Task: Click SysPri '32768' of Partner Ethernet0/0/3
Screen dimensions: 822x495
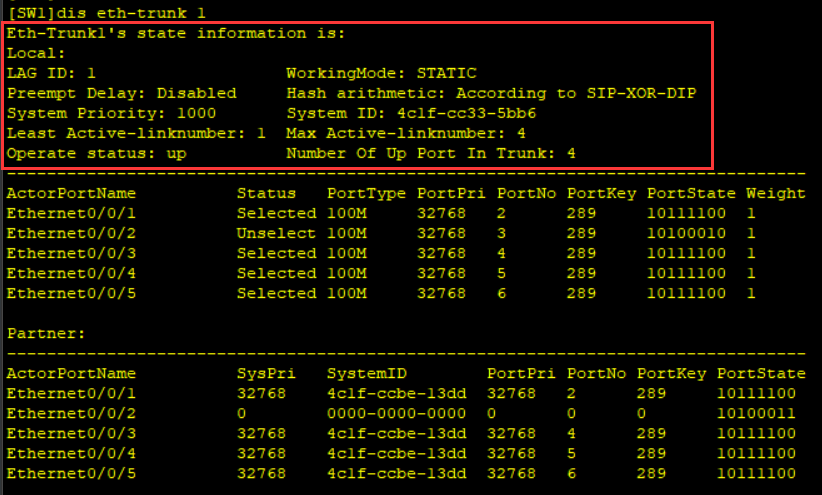Action: coord(261,433)
